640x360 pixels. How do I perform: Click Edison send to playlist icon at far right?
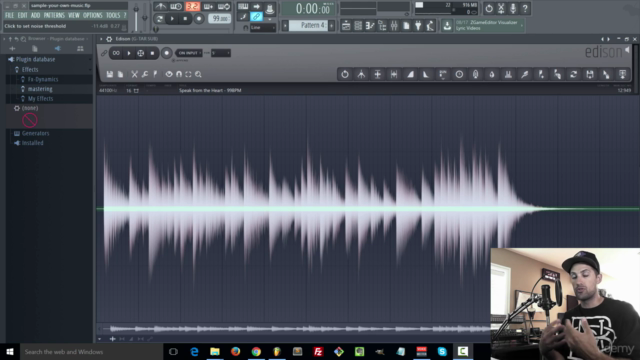tap(622, 74)
